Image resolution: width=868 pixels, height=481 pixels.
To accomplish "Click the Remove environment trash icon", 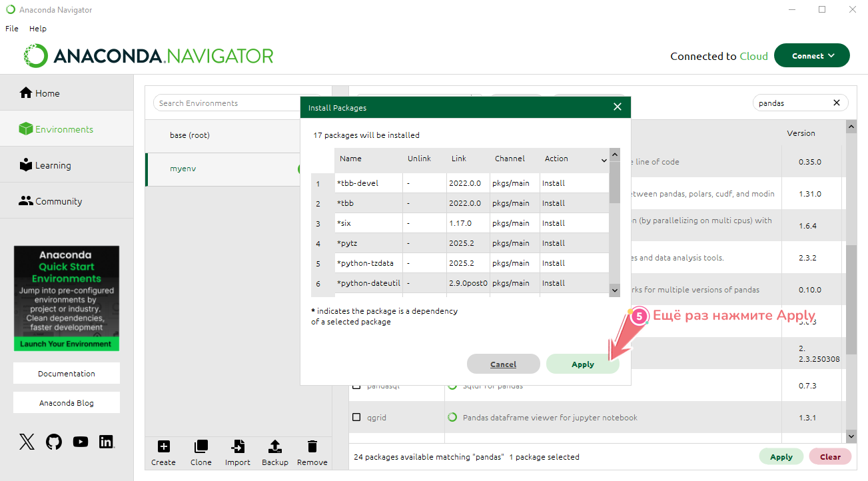I will (x=312, y=446).
